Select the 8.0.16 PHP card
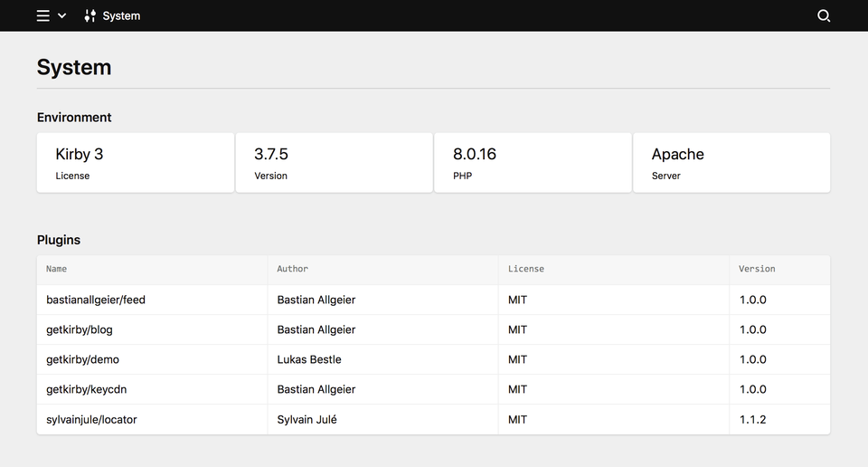This screenshot has height=467, width=868. (533, 163)
